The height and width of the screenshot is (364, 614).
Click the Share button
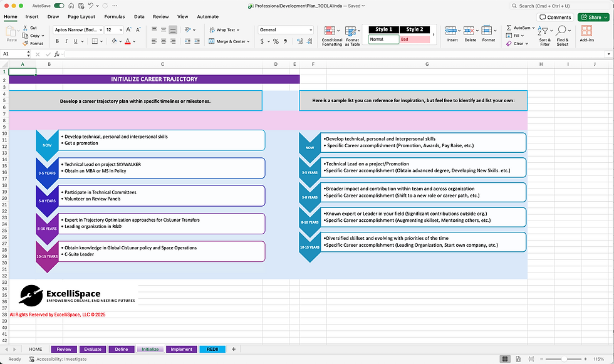click(x=593, y=17)
